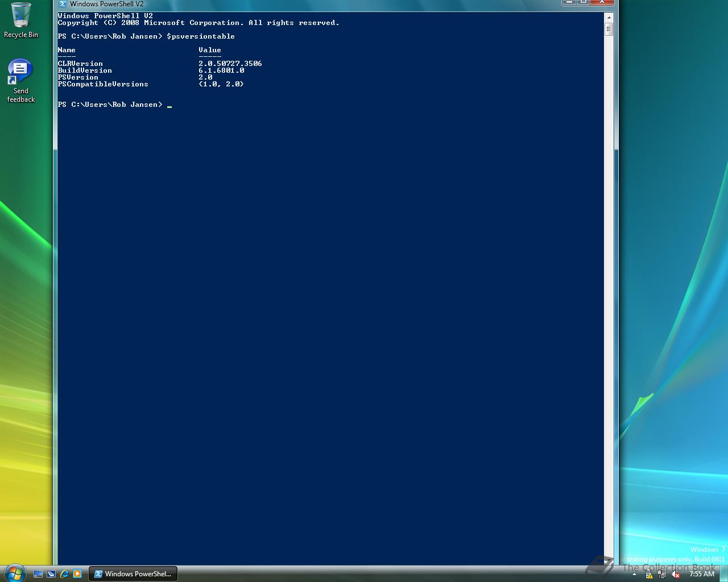Click the Copyright Microsoft Corporation line
728x582 pixels.
(198, 23)
